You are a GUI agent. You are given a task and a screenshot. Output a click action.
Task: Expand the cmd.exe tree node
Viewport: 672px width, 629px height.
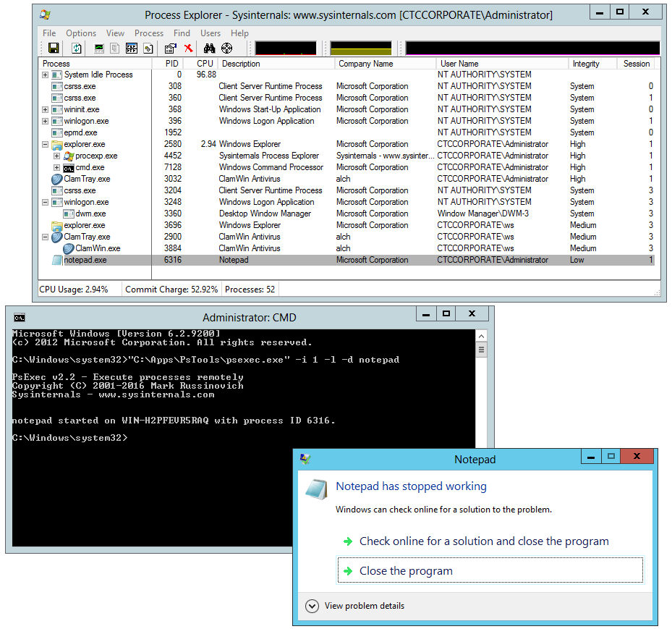[56, 168]
